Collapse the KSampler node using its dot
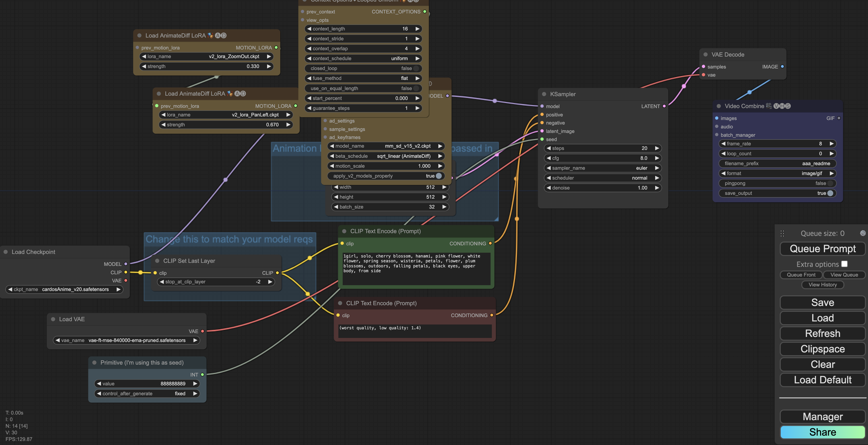Viewport: 868px width, 445px height. pos(544,94)
